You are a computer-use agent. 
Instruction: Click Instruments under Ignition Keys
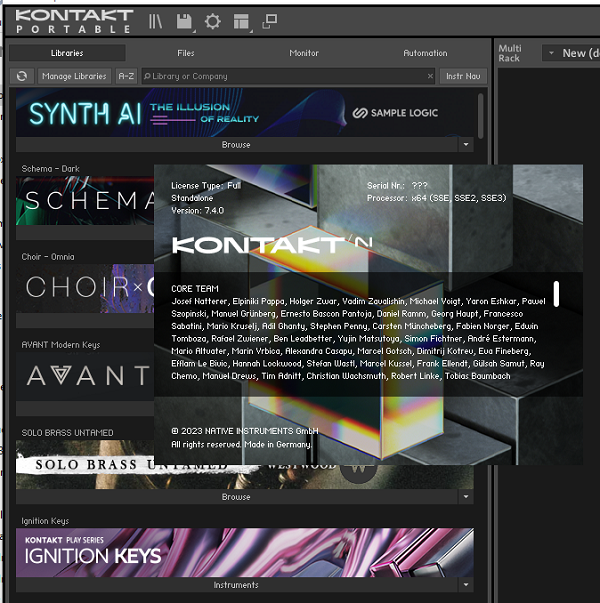click(x=236, y=585)
